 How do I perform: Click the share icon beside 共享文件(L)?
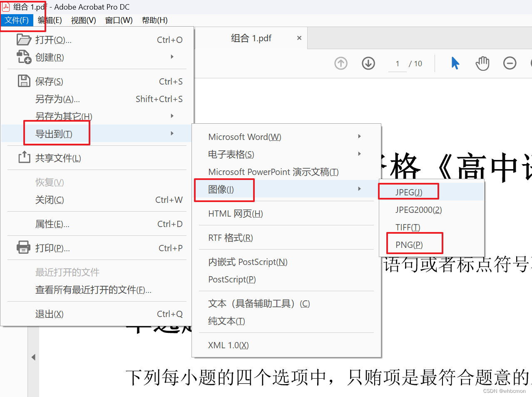24,157
